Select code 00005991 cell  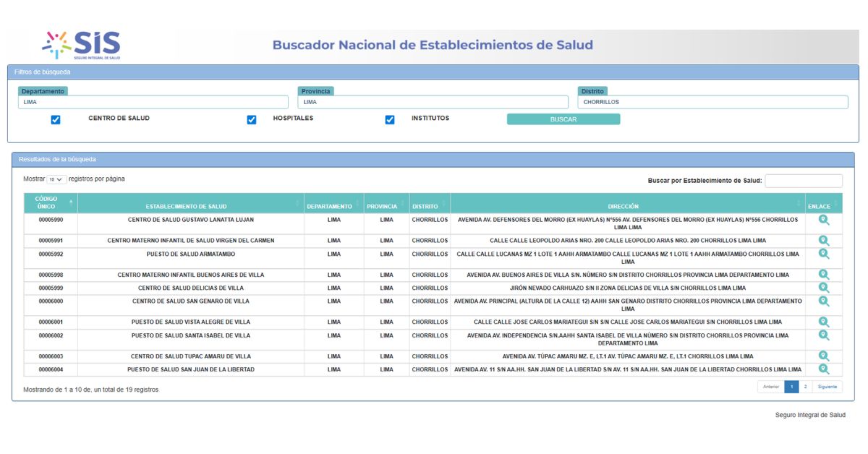click(x=51, y=241)
